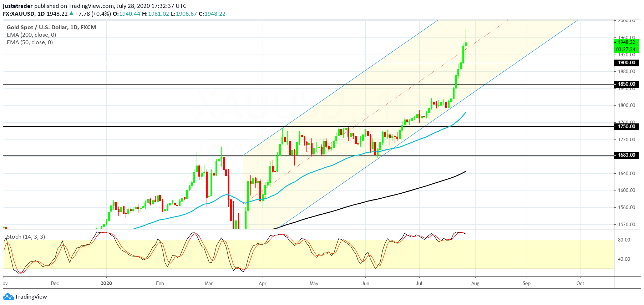Select the C:1948.22 close value in header
644x305 pixels.
[x=212, y=14]
